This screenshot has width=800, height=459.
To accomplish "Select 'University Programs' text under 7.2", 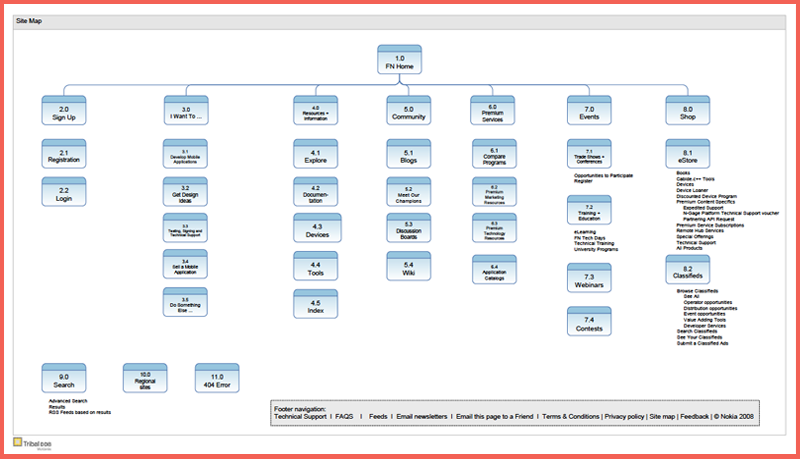I will 596,249.
